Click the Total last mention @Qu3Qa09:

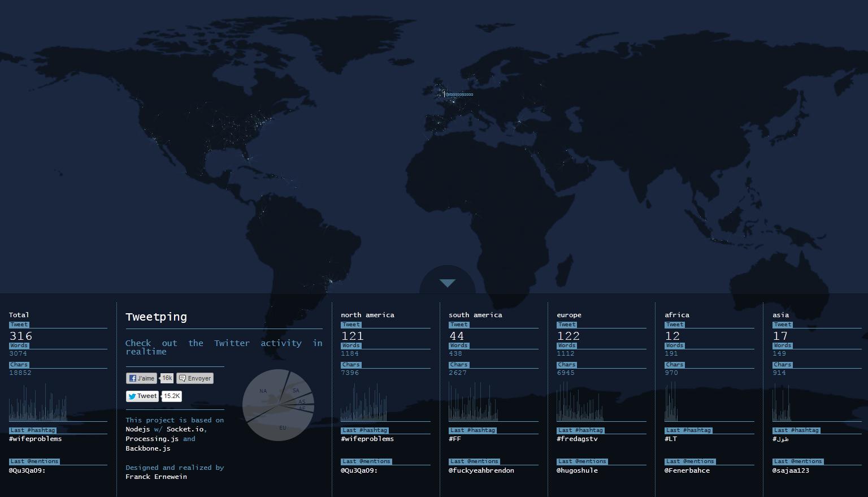point(27,470)
